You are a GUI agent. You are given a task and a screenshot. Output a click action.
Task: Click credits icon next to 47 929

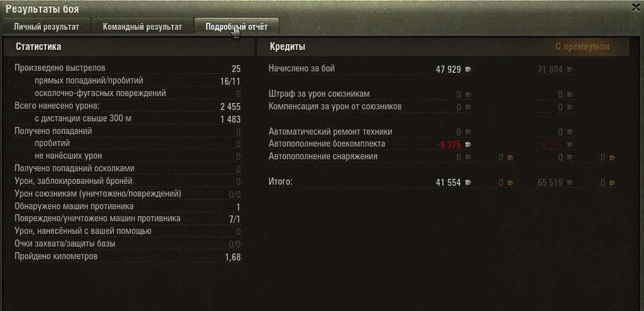point(468,70)
